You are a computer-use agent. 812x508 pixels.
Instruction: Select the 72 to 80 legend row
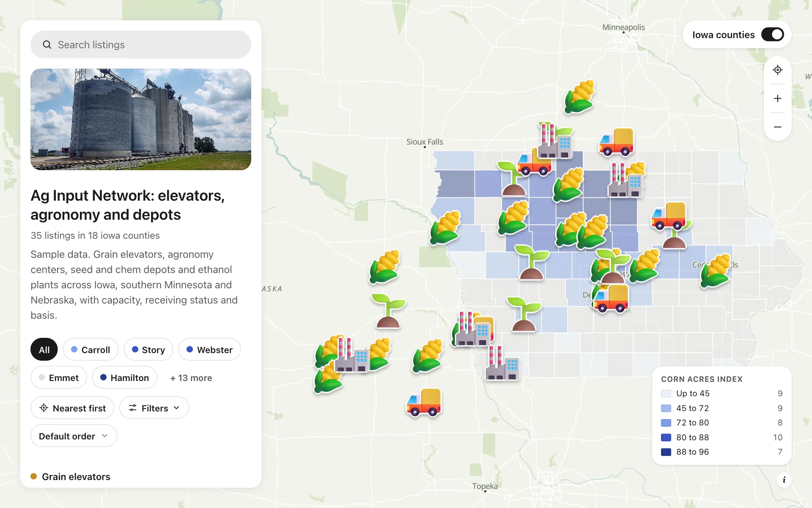pyautogui.click(x=721, y=423)
